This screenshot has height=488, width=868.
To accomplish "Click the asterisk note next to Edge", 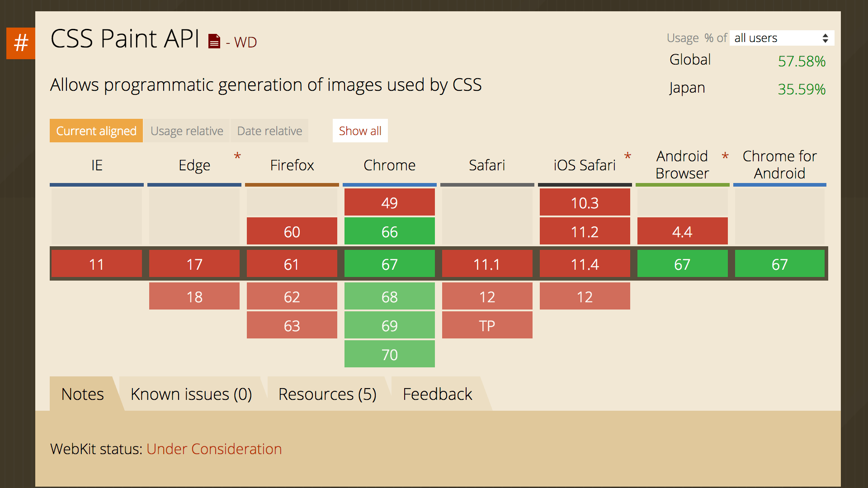I will point(237,158).
